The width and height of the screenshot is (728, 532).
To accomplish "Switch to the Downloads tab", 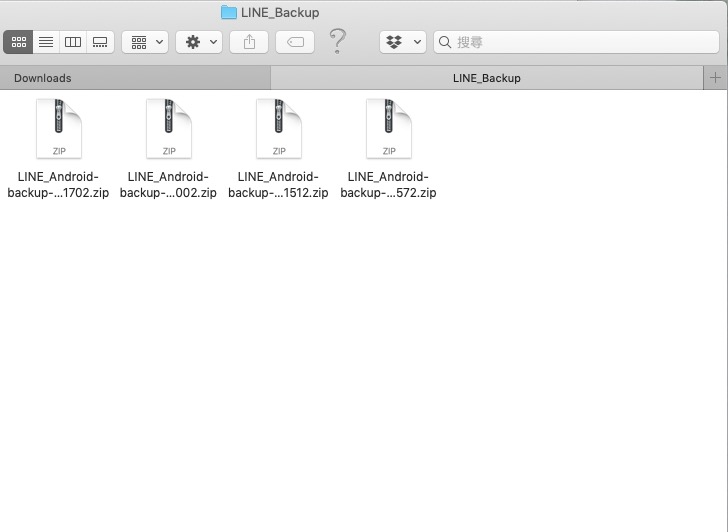I will (x=135, y=78).
